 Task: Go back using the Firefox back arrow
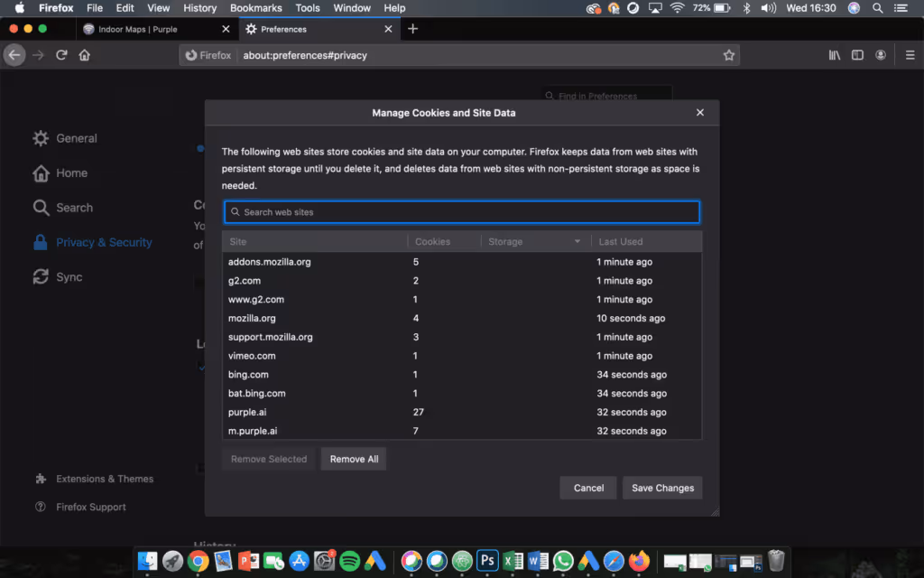pyautogui.click(x=14, y=55)
